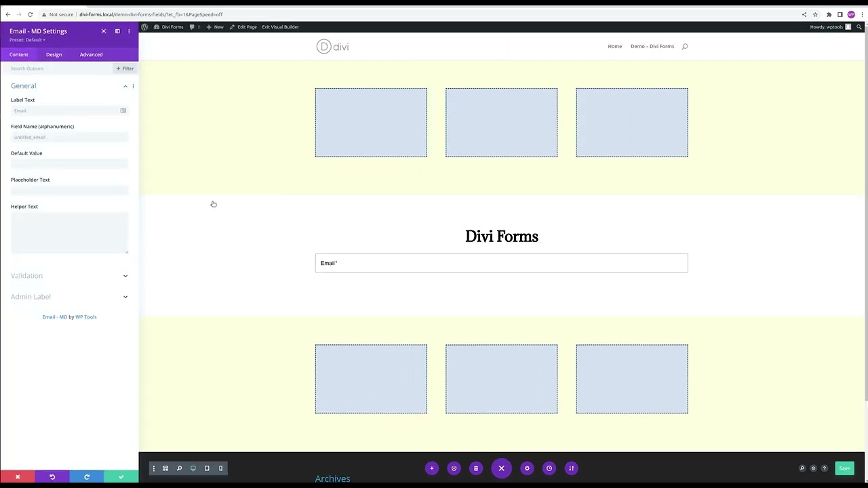Image resolution: width=868 pixels, height=488 pixels.
Task: Bookmark this page with the star icon
Action: (815, 14)
